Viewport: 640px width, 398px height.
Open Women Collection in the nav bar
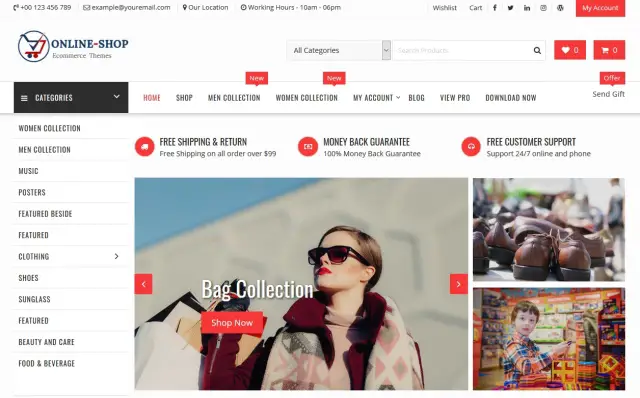[307, 98]
